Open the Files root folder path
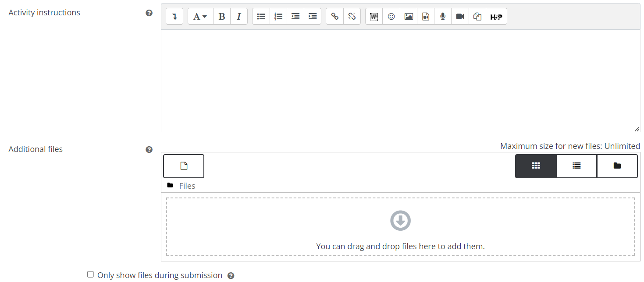This screenshot has width=644, height=282. [187, 186]
